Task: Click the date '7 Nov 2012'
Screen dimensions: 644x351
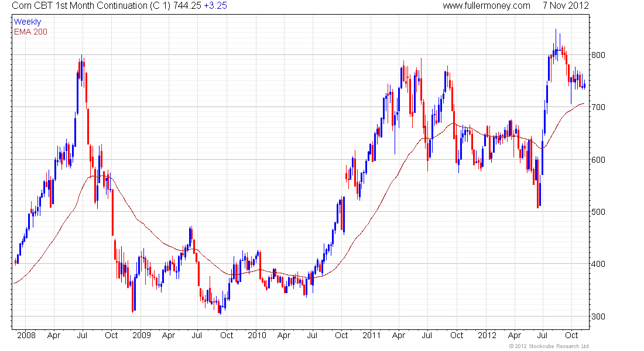Action: (566, 6)
